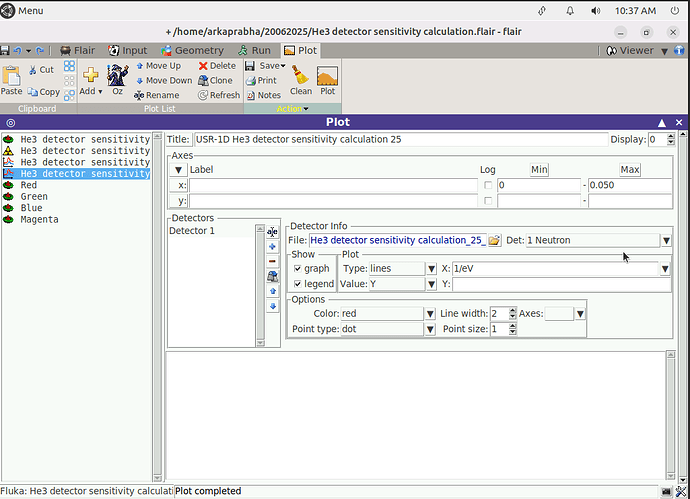The image size is (690, 499).
Task: Click the clone detector icon
Action: click(272, 276)
